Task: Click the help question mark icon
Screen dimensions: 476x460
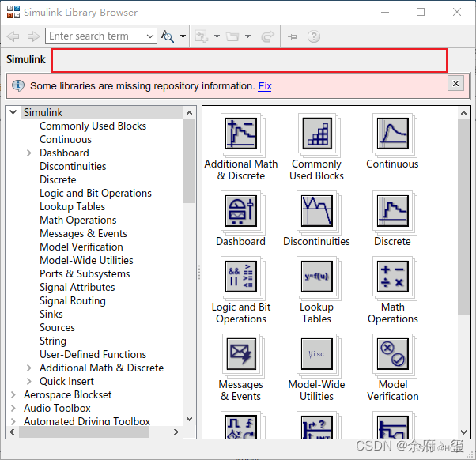Action: (314, 36)
